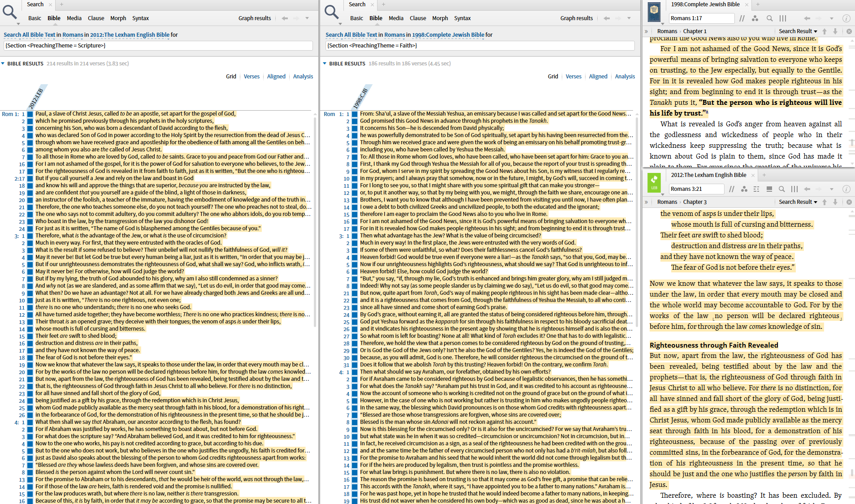Jump to previous search result in Romans Chapter 3 panel
This screenshot has width=855, height=504.
825,202
